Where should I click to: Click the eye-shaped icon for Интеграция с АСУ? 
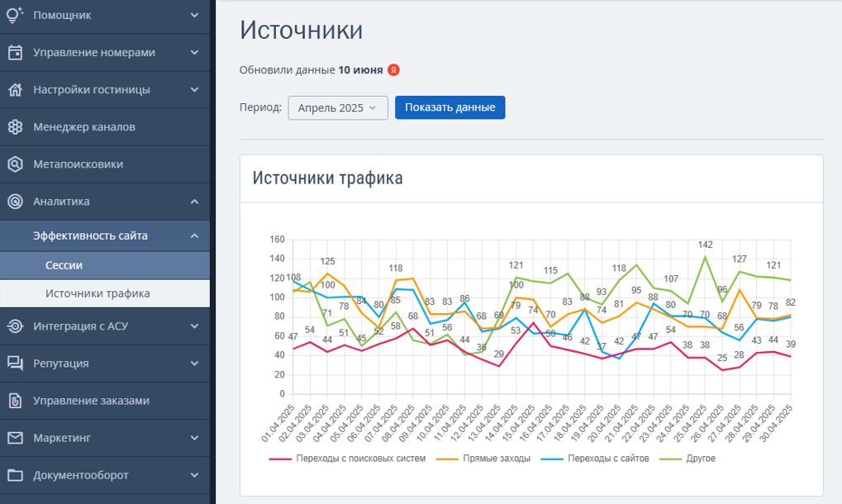[x=15, y=326]
